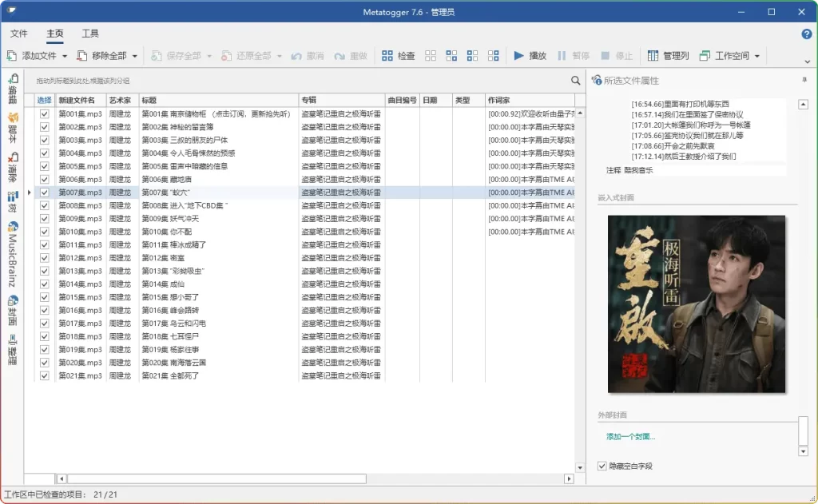This screenshot has height=504, width=818.
Task: Uncheck the checkbox for 第007集.mp3
Action: [x=45, y=192]
